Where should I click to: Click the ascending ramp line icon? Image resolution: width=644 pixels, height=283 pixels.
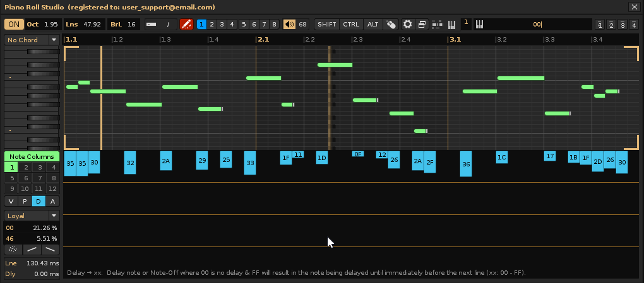click(x=31, y=250)
